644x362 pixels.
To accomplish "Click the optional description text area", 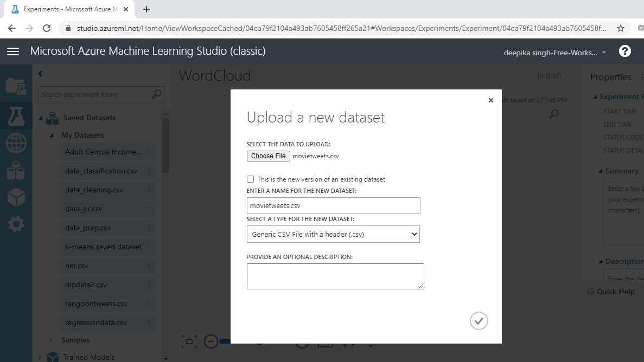I will [335, 276].
